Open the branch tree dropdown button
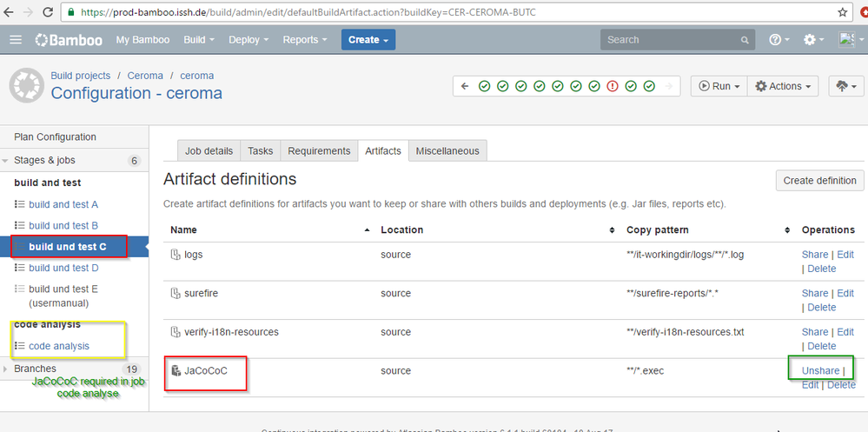Screen dimensions: 868x432 pos(846,86)
